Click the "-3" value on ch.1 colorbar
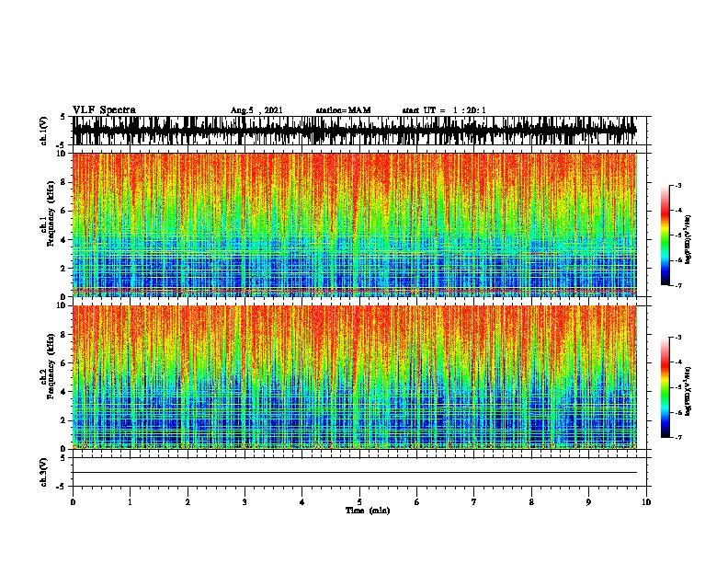 pyautogui.click(x=677, y=186)
